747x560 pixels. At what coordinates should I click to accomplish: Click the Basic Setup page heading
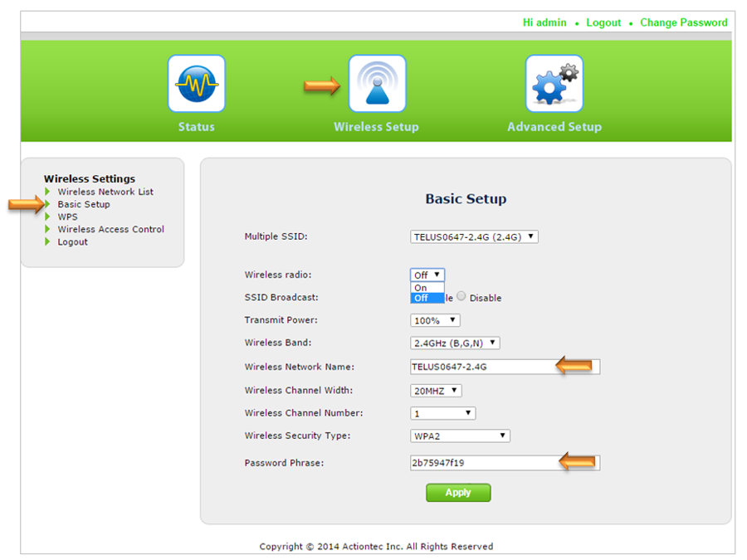tap(466, 198)
